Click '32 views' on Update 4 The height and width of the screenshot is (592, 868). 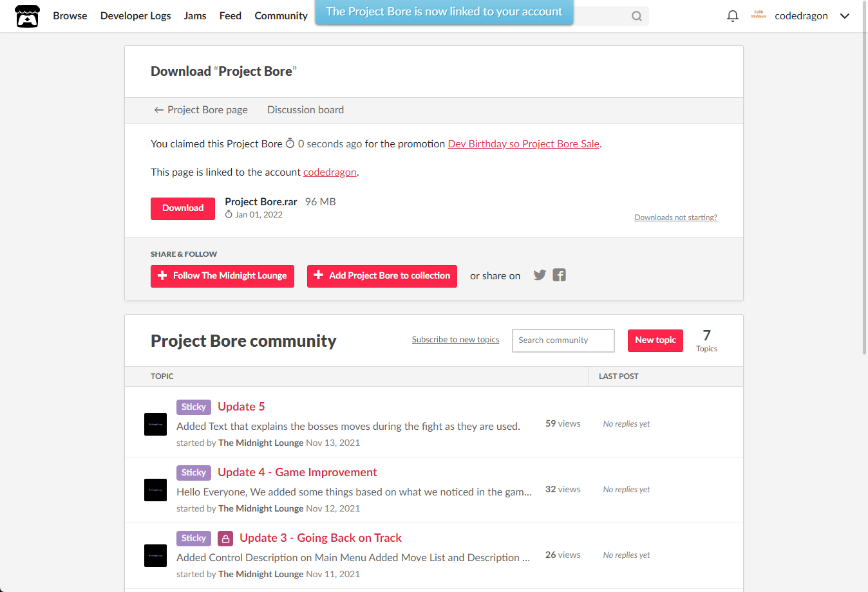[563, 490]
